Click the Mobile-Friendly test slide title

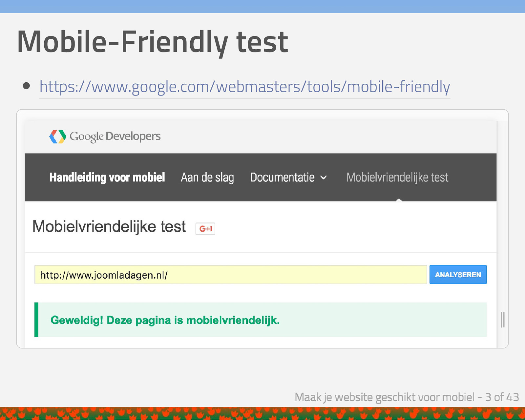click(x=153, y=42)
